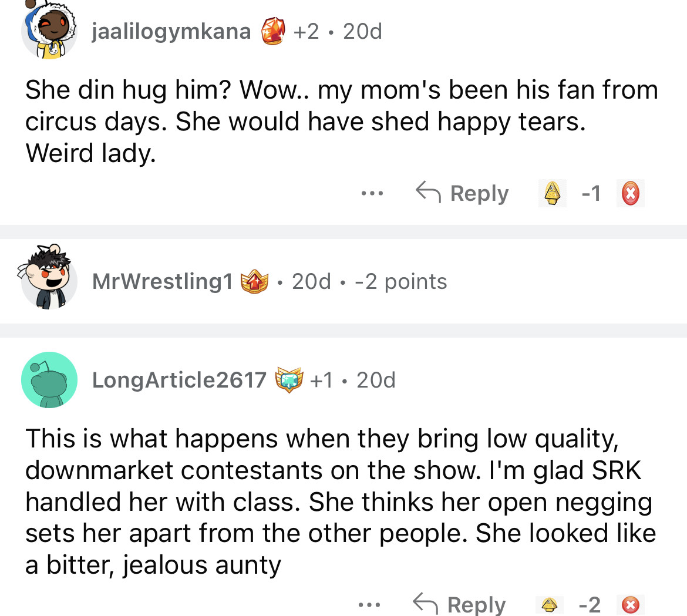Open more options for jaalilogymkana's comment
687x616 pixels.
click(x=372, y=193)
